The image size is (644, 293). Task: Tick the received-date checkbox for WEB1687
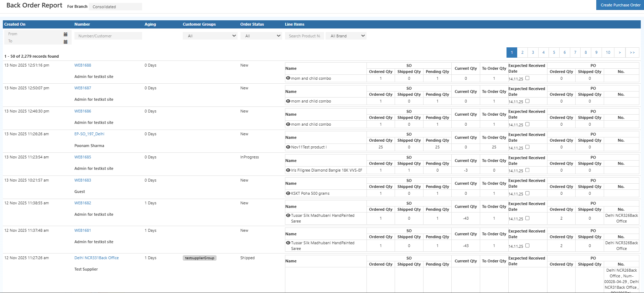(x=528, y=101)
